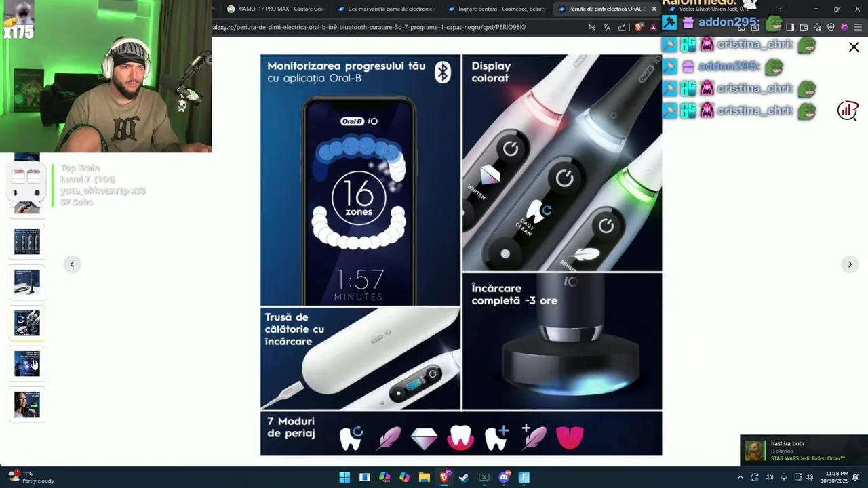Show hidden system tray icons

click(x=740, y=477)
